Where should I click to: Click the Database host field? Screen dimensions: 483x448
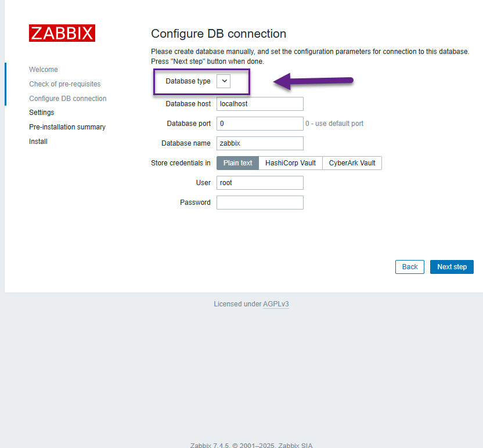(259, 104)
